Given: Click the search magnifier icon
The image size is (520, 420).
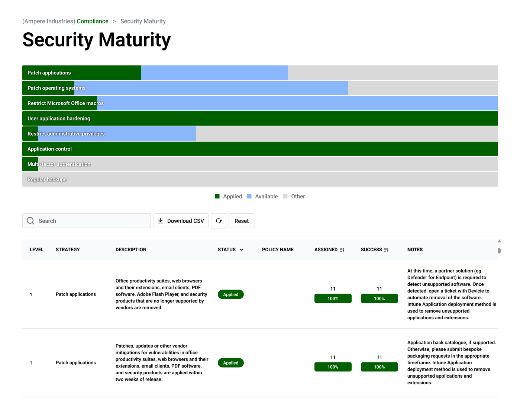Looking at the screenshot, I should [30, 221].
